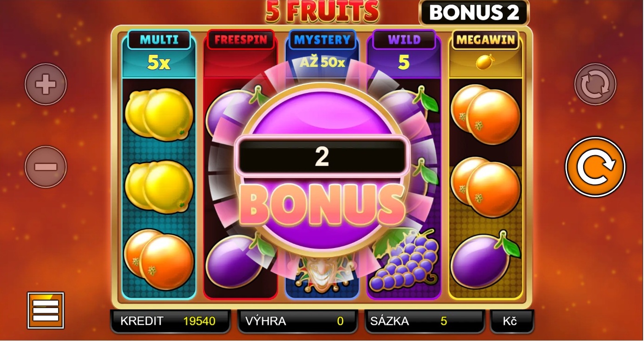Image resolution: width=644 pixels, height=341 pixels.
Task: Click the BONUS 2 badge
Action: pos(474,13)
